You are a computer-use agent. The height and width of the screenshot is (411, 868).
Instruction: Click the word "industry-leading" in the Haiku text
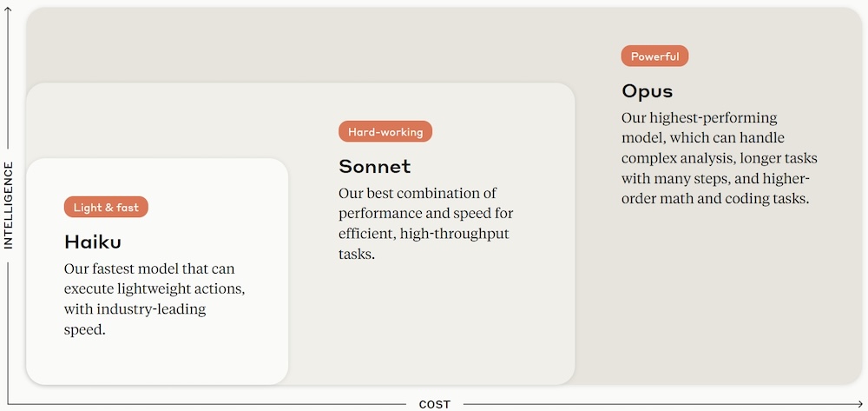[x=154, y=309]
